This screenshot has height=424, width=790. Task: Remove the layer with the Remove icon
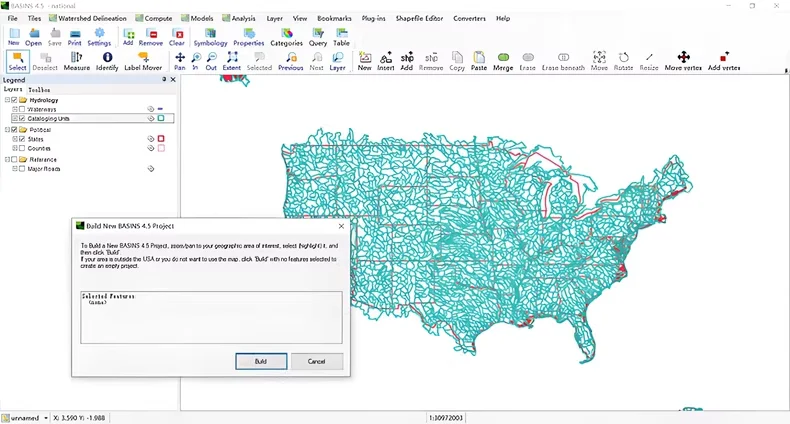tap(151, 37)
